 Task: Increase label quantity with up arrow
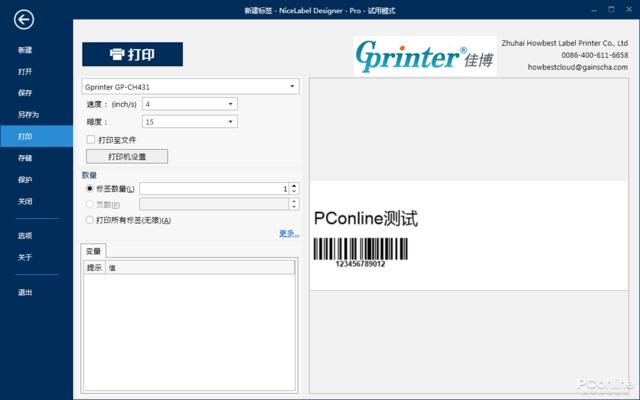tap(294, 185)
